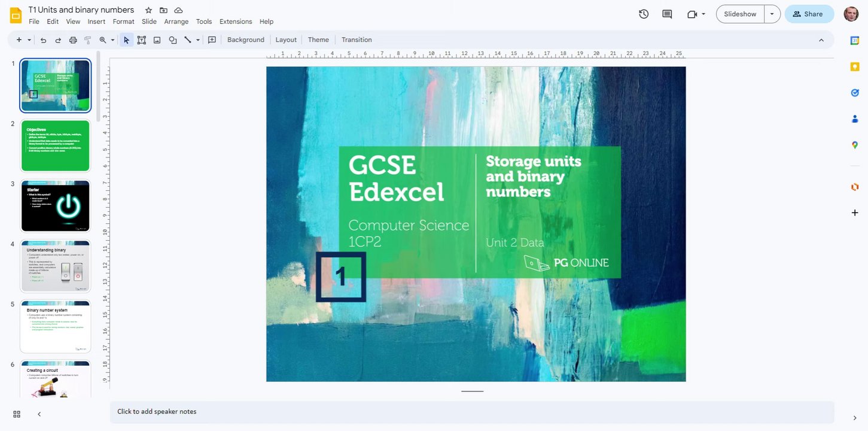The width and height of the screenshot is (868, 431).
Task: Redo the last action
Action: 58,40
